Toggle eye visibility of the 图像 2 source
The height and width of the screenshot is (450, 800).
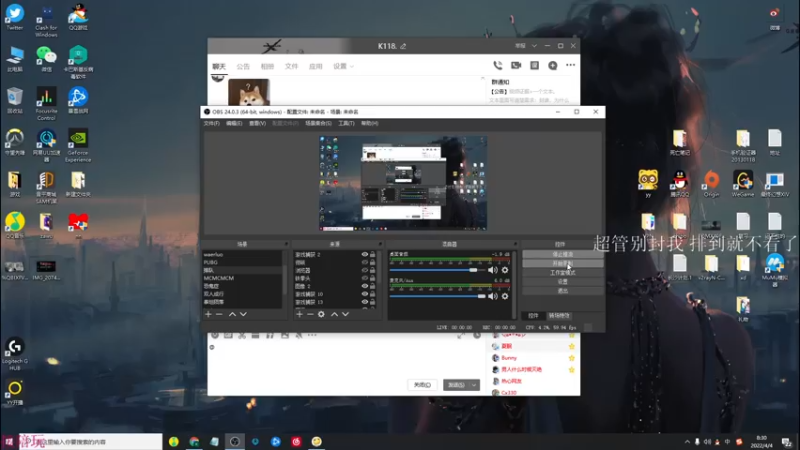[x=364, y=286]
